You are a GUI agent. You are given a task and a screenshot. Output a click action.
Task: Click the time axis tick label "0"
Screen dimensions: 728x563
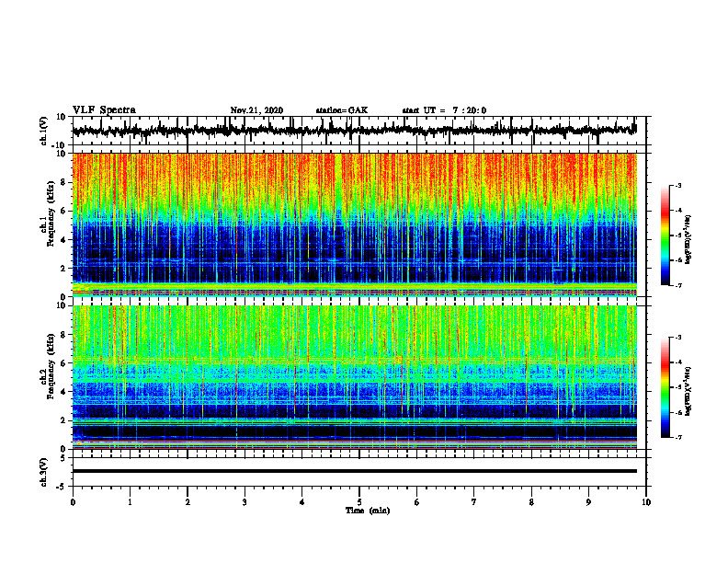click(73, 502)
